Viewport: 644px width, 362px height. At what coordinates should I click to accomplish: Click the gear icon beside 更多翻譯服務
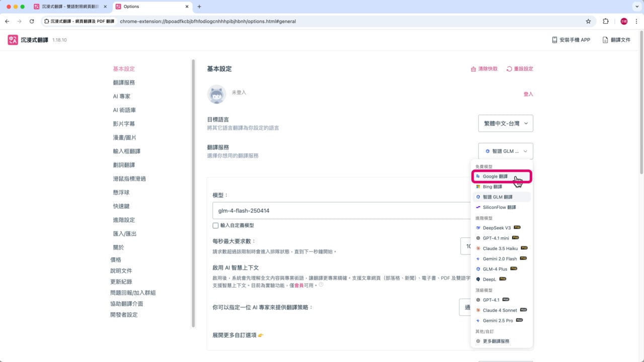coord(478,341)
